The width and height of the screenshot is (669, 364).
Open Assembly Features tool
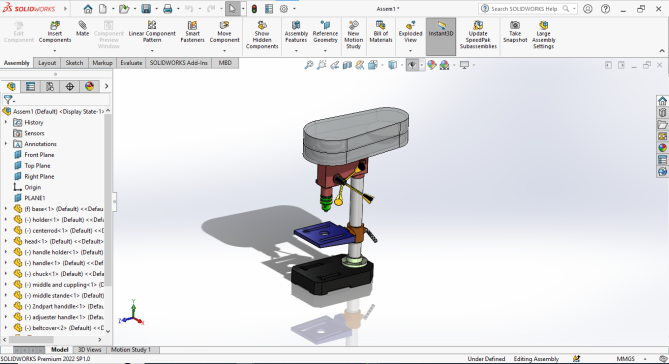[x=296, y=32]
